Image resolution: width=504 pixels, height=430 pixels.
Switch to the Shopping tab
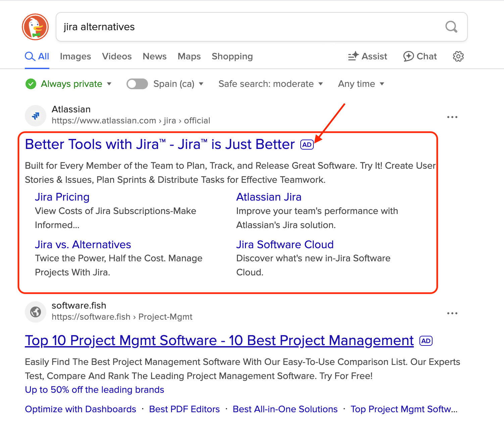232,56
